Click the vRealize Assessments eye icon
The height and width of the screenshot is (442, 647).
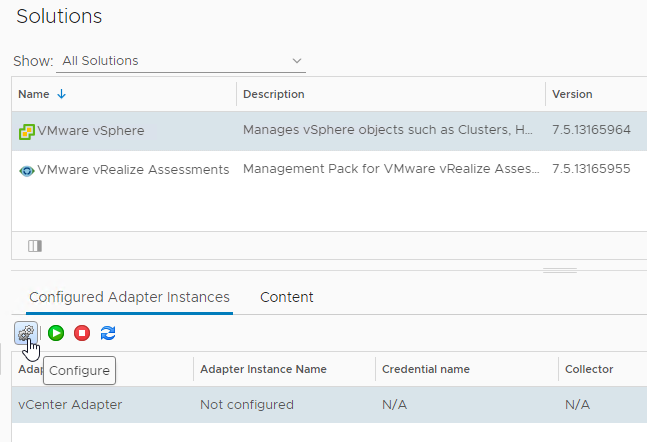[x=27, y=170]
